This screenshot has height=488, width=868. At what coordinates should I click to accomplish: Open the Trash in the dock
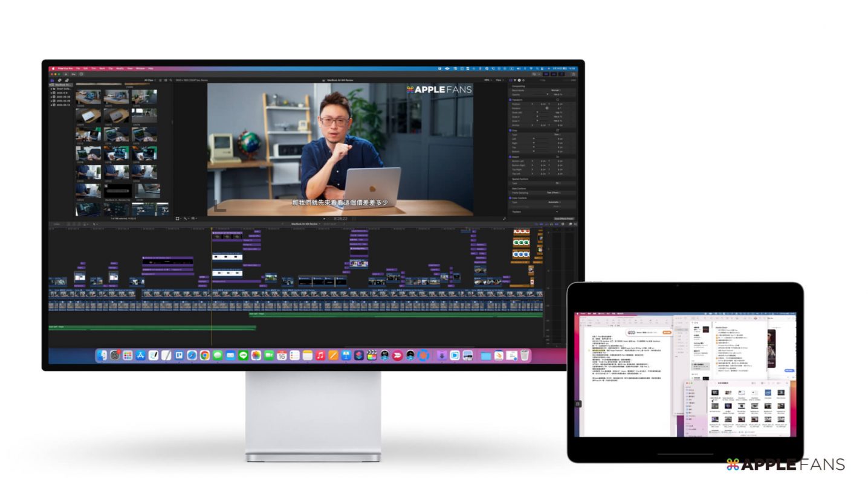coord(525,356)
